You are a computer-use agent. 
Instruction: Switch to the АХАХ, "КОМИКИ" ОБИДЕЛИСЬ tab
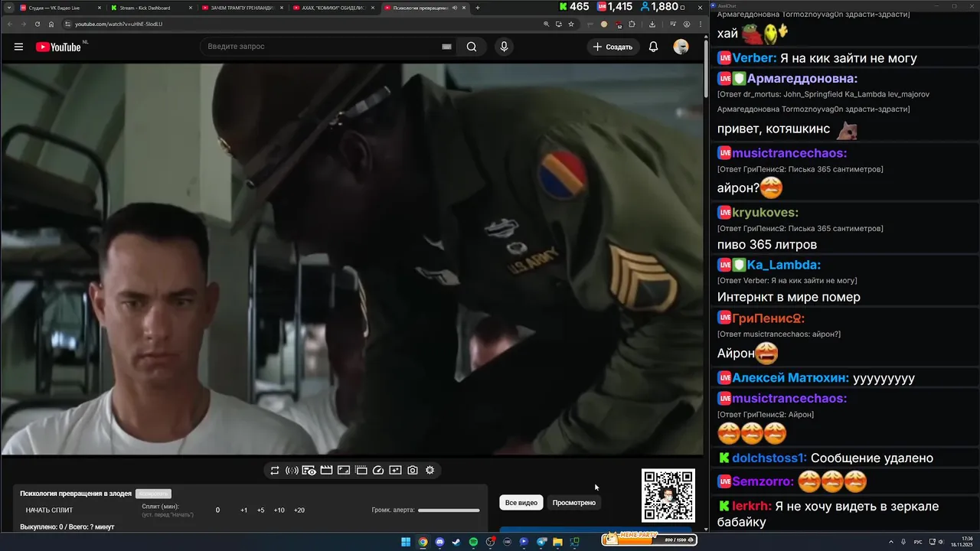tap(332, 8)
